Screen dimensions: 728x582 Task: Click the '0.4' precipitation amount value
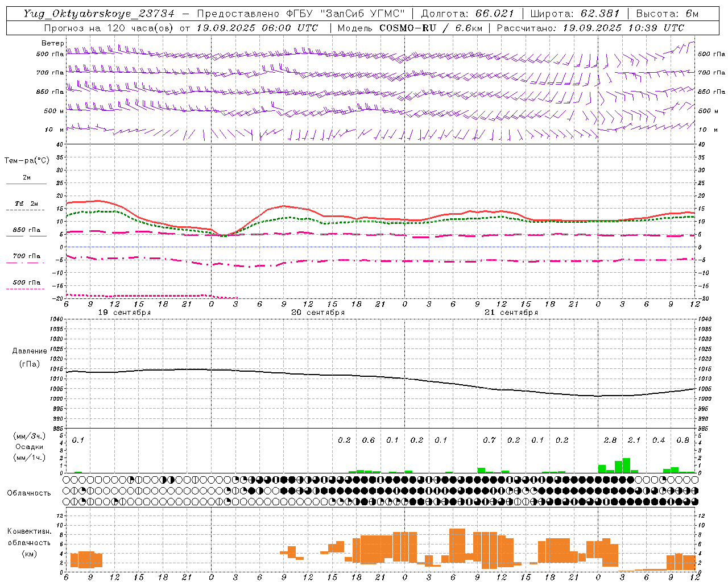[x=659, y=440]
